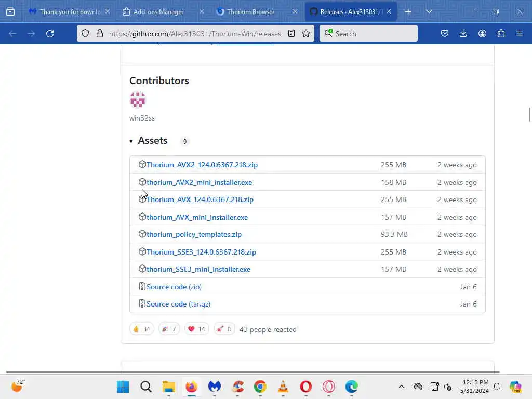Toggle reader view for this page

click(291, 33)
